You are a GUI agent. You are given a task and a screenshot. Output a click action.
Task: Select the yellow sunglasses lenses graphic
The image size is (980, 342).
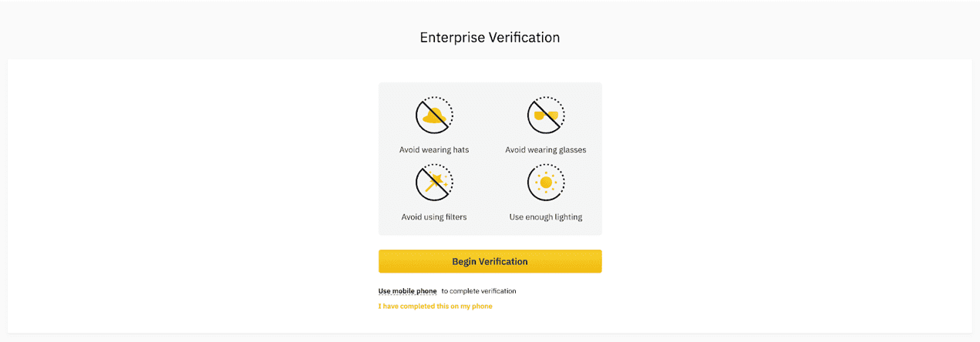(x=547, y=116)
